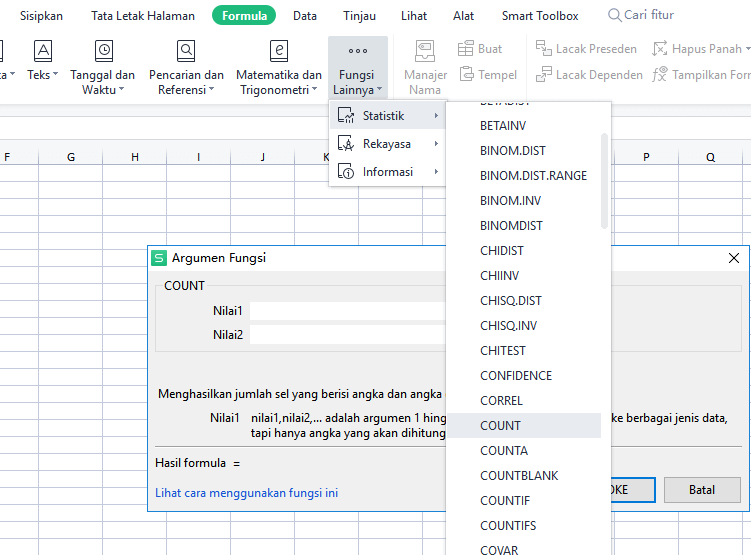This screenshot has height=555, width=751.
Task: Open Tanggal dan Waktu functions
Action: 103,51
